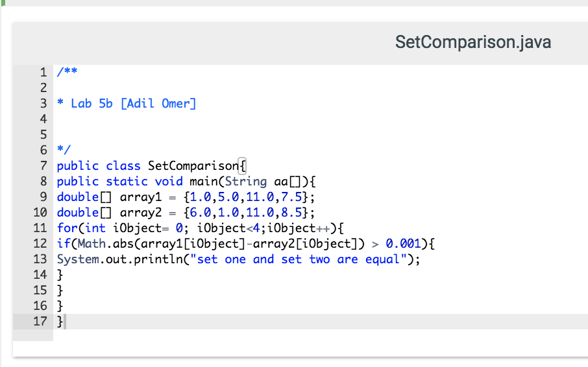Click the value 7.5 in array1
Screen dimensions: 588x367
291,196
